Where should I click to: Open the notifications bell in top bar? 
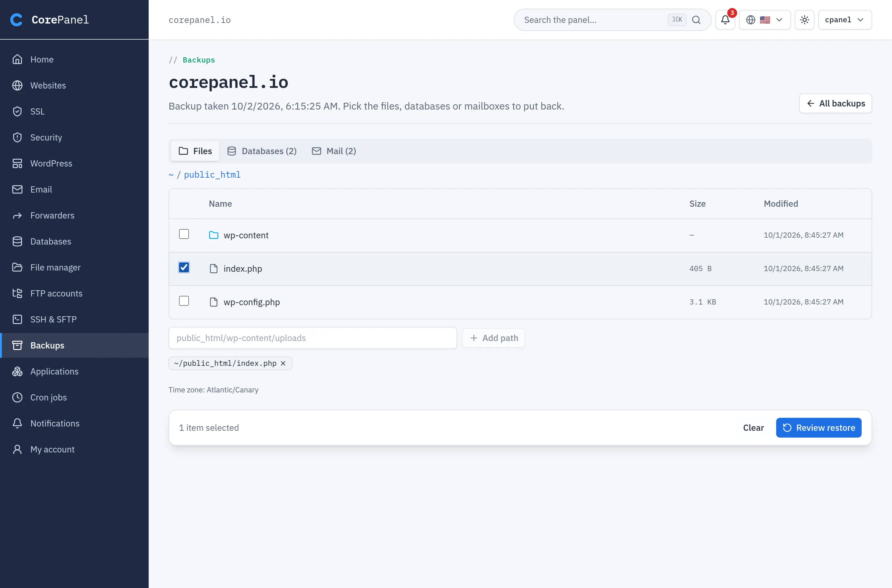click(x=725, y=20)
